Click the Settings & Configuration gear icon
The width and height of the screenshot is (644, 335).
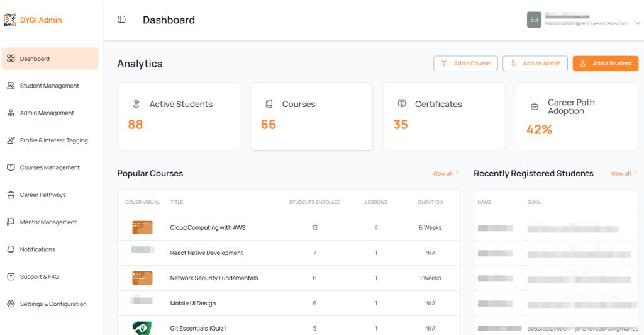[x=11, y=304]
